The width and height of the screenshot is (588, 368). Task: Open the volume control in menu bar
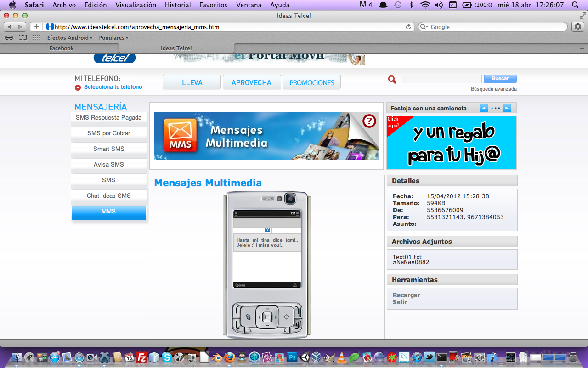click(439, 5)
